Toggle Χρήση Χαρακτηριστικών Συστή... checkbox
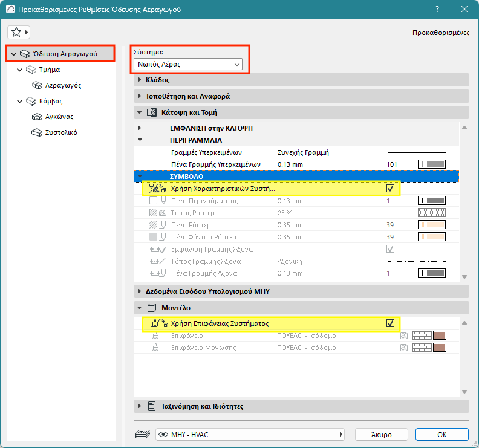 (x=390, y=189)
